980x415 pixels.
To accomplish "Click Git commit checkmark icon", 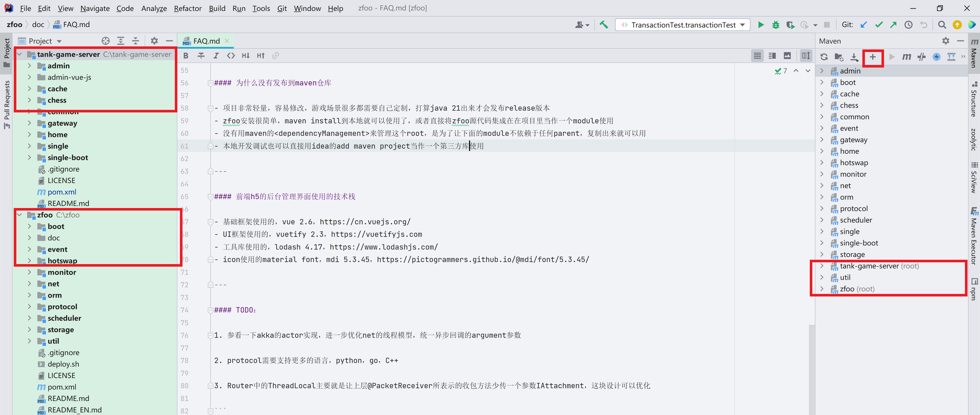I will 879,25.
